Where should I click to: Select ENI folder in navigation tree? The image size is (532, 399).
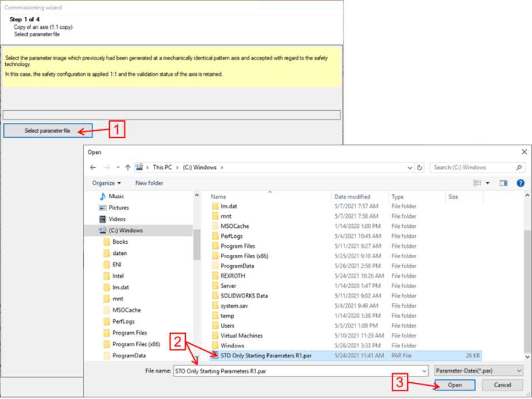click(113, 265)
